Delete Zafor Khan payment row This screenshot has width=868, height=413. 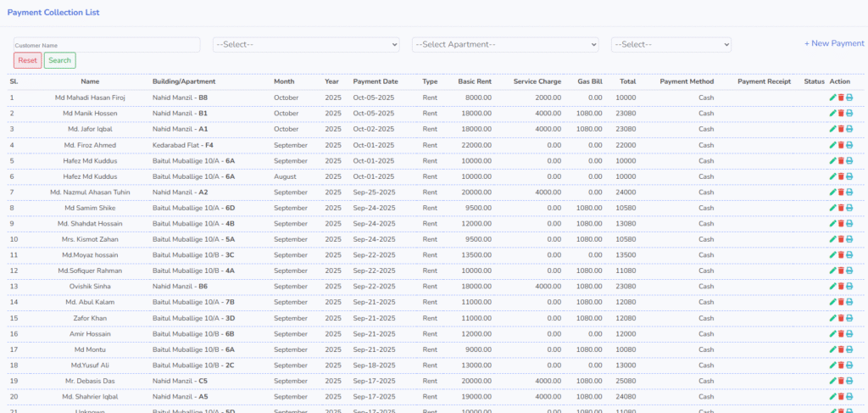point(841,318)
